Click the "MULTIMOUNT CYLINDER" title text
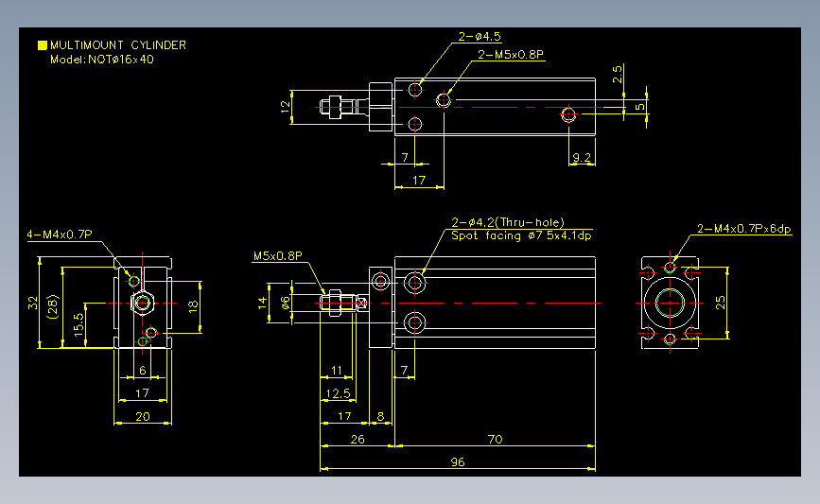The width and height of the screenshot is (820, 504). coord(118,45)
